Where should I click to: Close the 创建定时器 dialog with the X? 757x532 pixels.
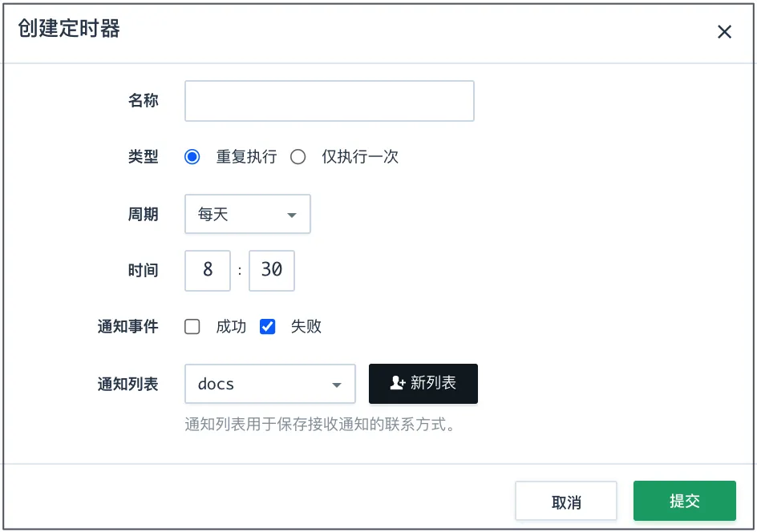coord(725,32)
